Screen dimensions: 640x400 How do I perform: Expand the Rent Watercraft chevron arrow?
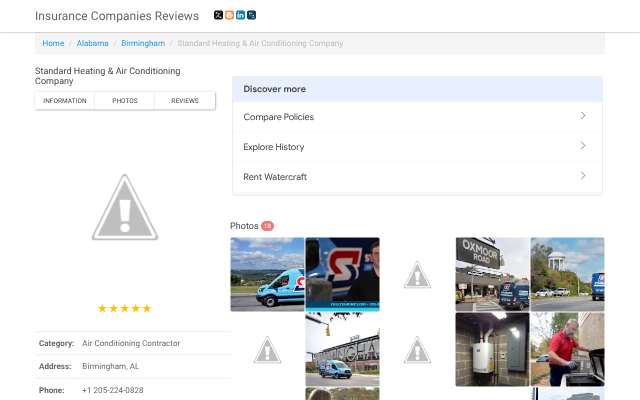coord(583,176)
